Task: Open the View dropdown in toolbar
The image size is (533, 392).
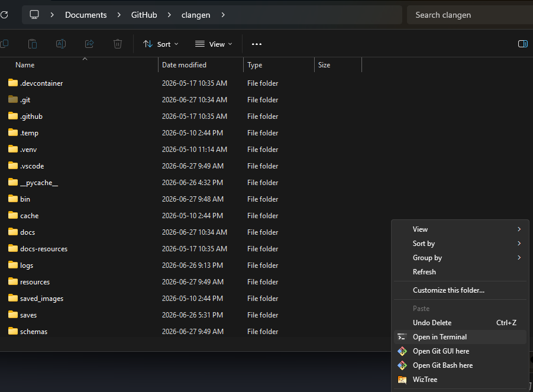Action: [214, 44]
